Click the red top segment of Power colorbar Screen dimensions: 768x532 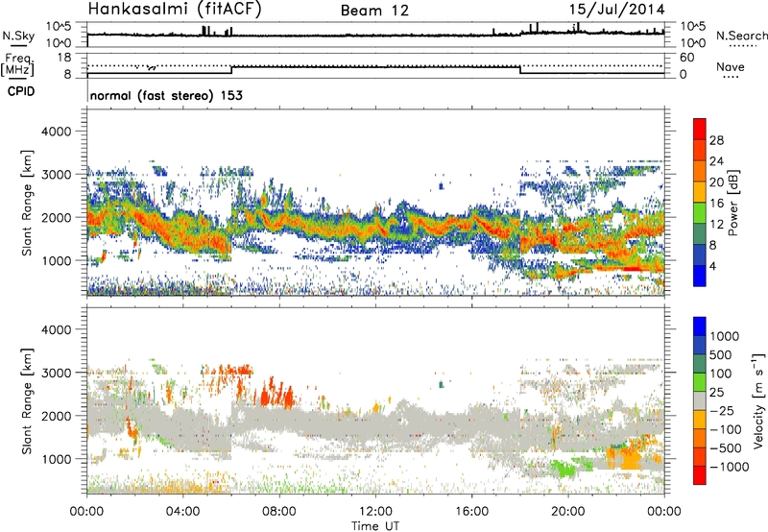point(700,129)
